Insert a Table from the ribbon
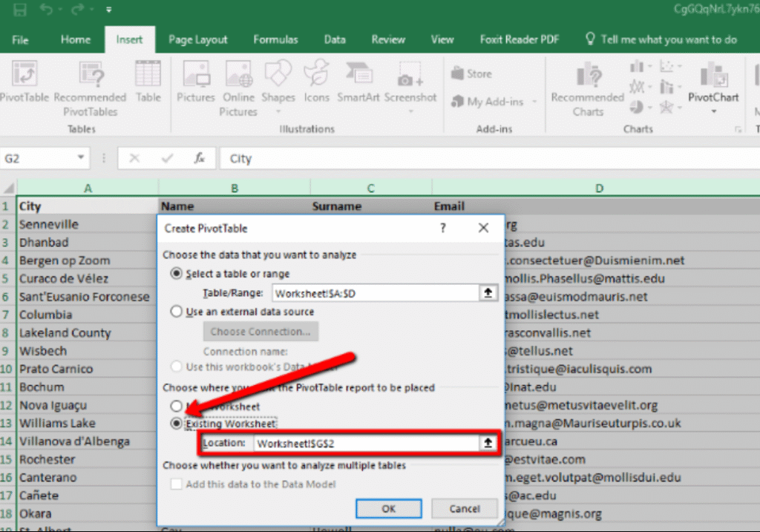The width and height of the screenshot is (760, 532). (148, 82)
